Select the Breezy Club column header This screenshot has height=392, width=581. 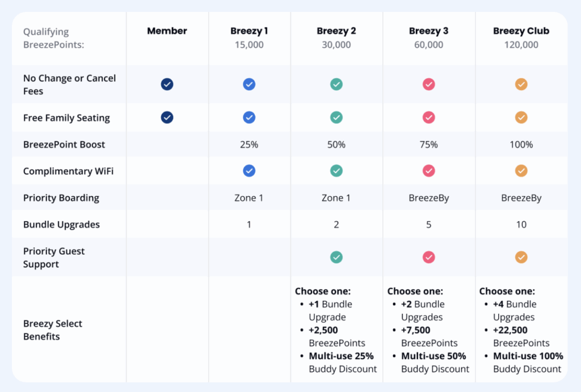[521, 31]
